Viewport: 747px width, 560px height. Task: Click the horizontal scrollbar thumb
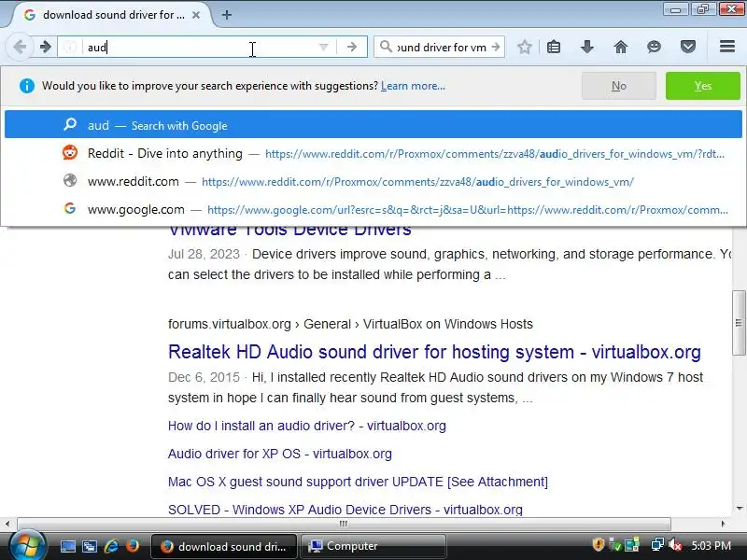coord(344,524)
